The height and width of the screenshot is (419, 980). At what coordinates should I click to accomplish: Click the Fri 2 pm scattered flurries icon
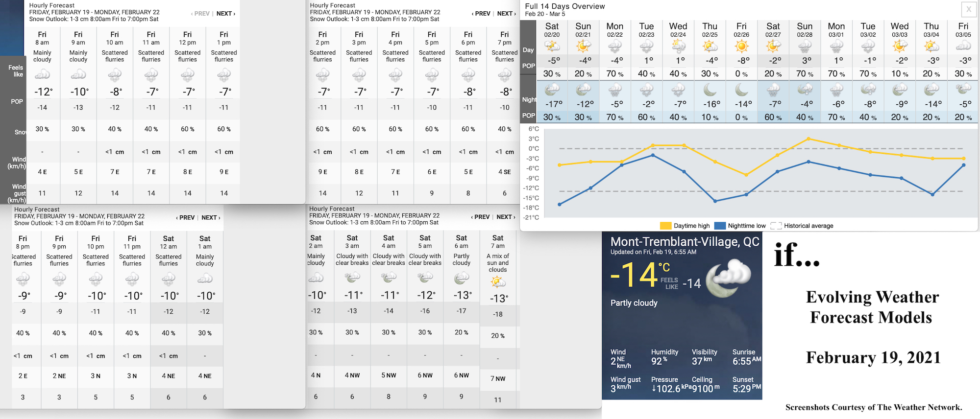322,75
